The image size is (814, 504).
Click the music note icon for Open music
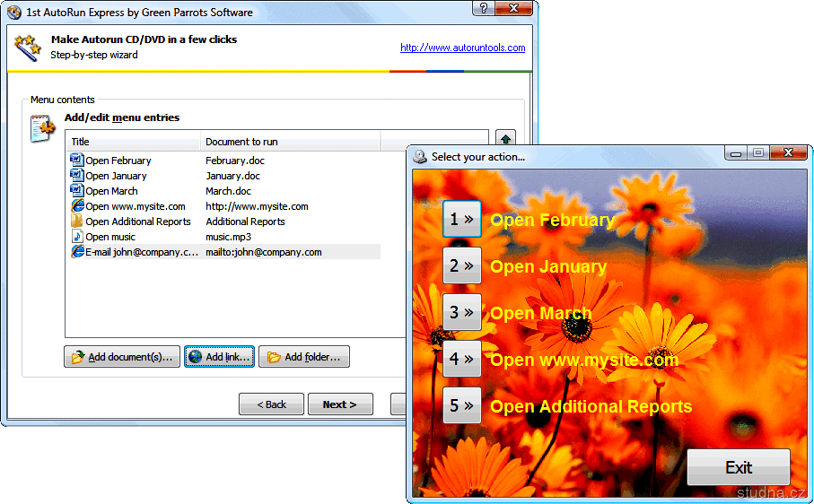point(76,237)
